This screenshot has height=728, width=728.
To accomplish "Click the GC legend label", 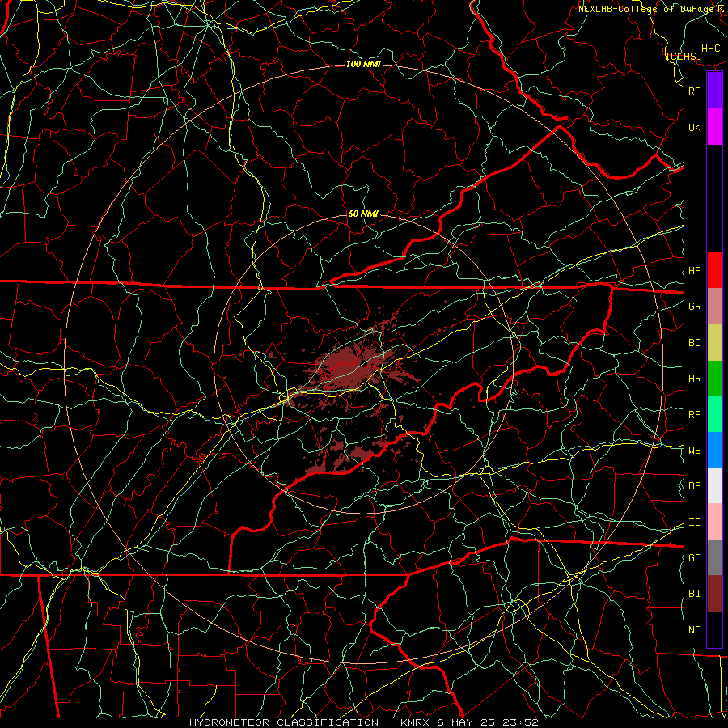I will (695, 558).
